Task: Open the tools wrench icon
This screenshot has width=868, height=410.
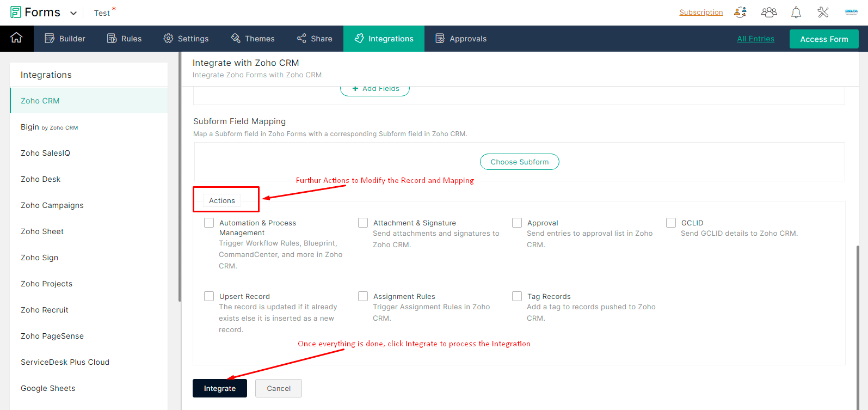Action: (x=823, y=12)
